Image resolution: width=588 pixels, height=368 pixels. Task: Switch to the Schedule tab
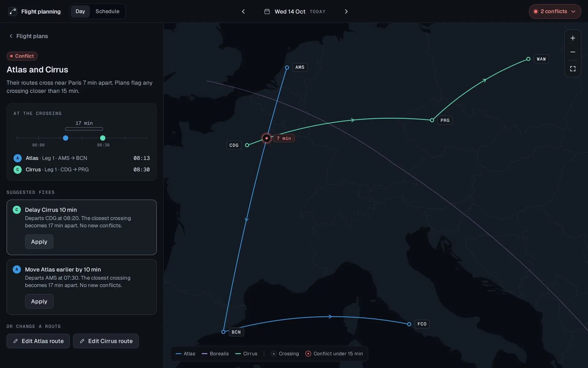click(x=107, y=11)
